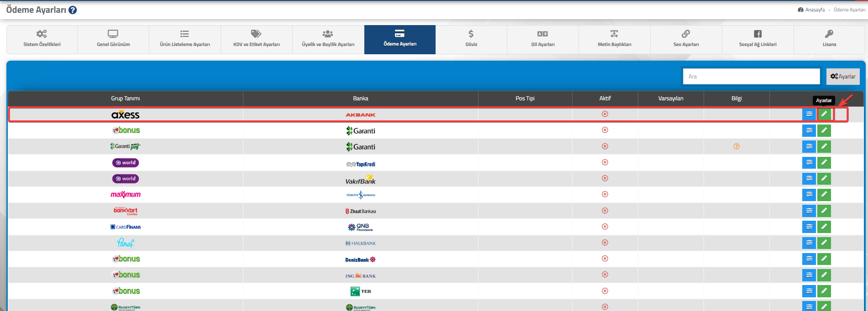Switch to the Sistem Özellikleri tab

click(42, 39)
